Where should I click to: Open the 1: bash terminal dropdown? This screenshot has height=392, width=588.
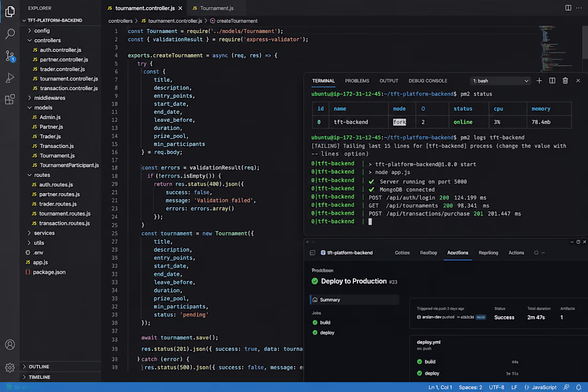pos(500,81)
